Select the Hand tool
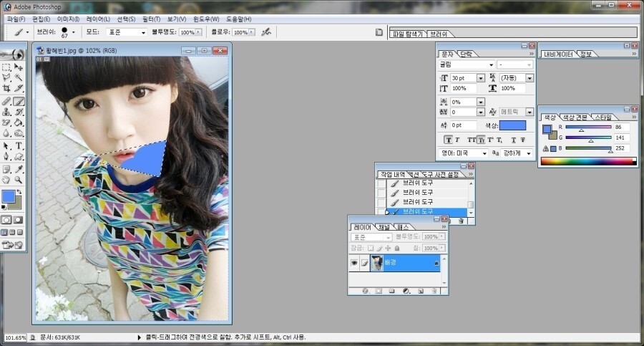The width and height of the screenshot is (644, 346). (6, 180)
